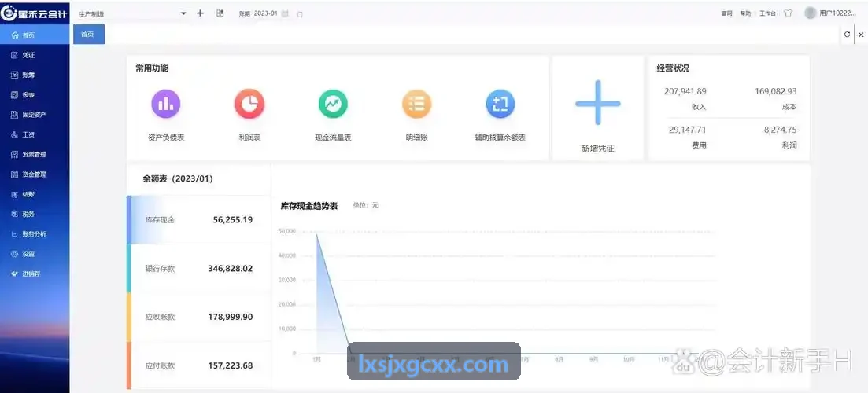Open 凭证 in the sidebar
The height and width of the screenshot is (393, 868).
(35, 55)
